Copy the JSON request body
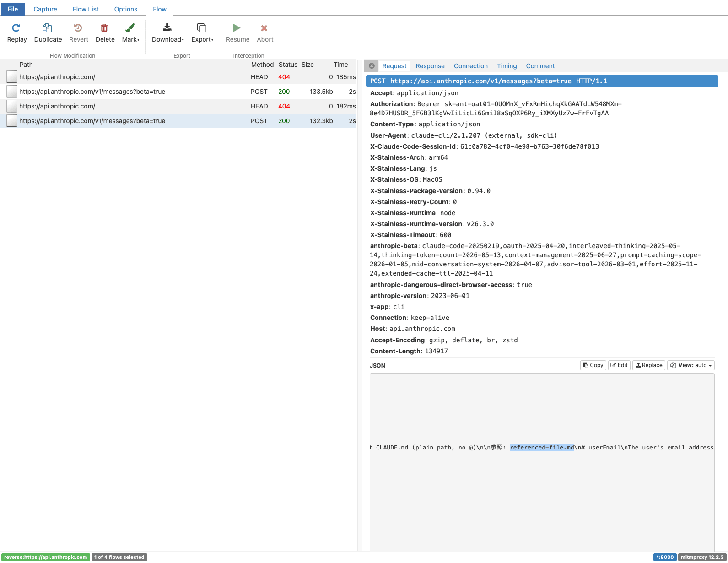728x563 pixels. point(593,365)
